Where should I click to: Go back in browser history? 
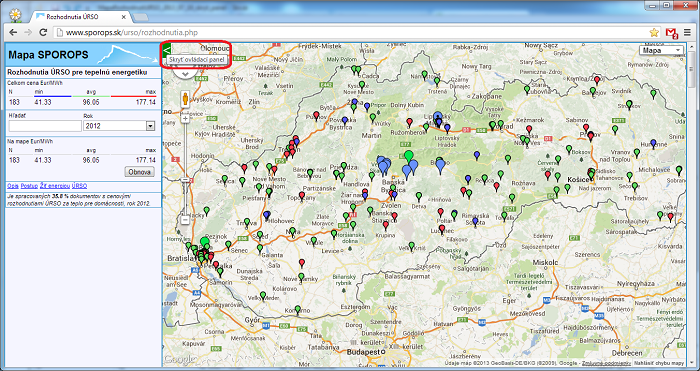click(x=13, y=32)
